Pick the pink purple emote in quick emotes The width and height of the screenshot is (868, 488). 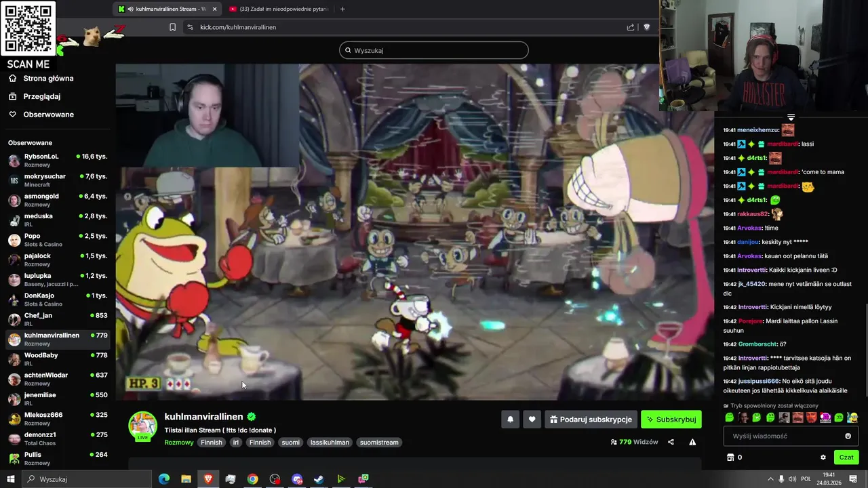(x=825, y=418)
